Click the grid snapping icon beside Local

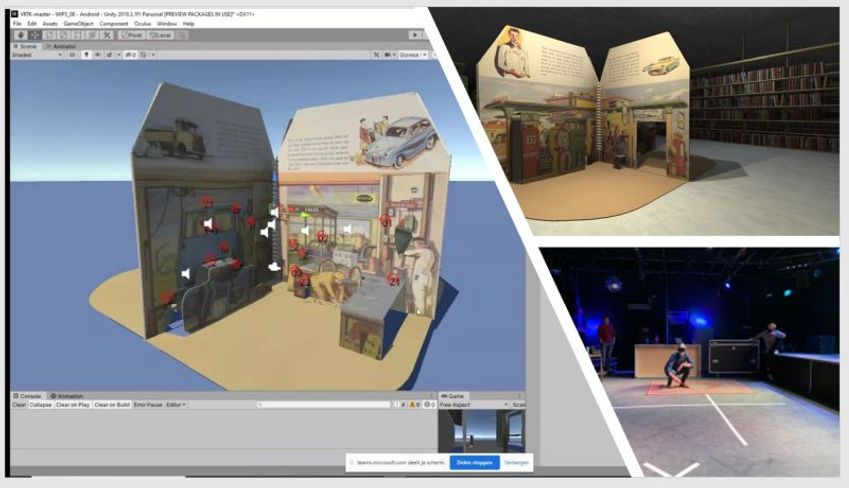182,35
